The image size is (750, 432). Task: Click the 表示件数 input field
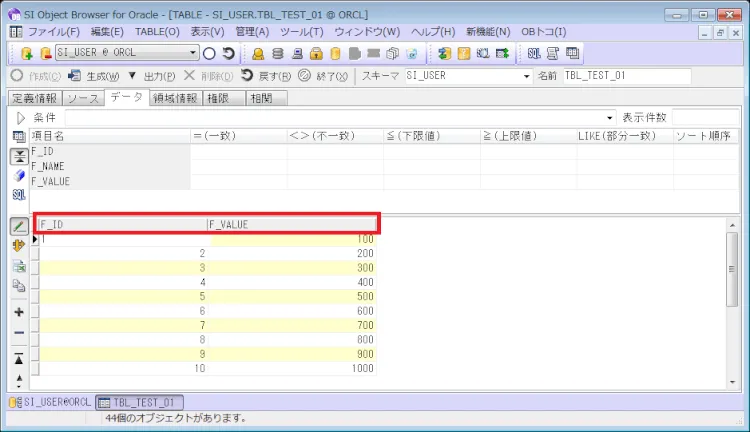click(705, 117)
